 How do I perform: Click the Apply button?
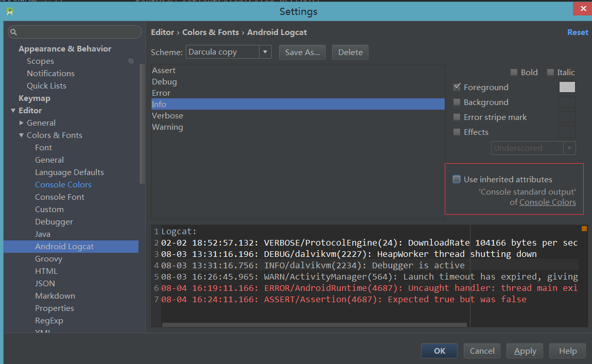point(525,351)
